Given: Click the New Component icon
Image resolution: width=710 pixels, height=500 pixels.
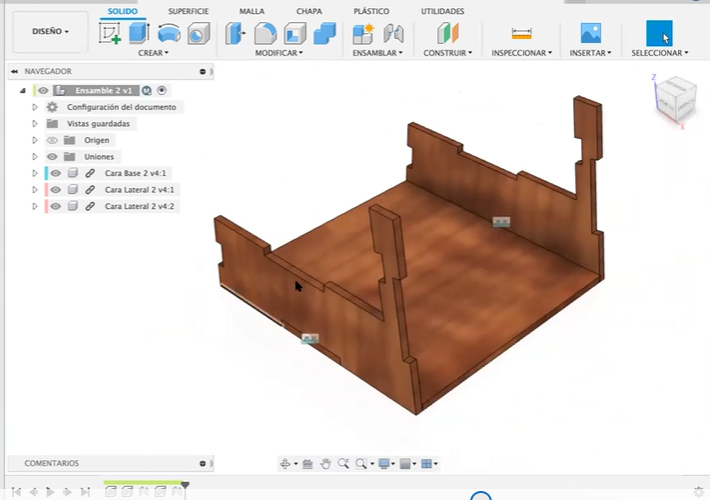Looking at the screenshot, I should tap(363, 34).
